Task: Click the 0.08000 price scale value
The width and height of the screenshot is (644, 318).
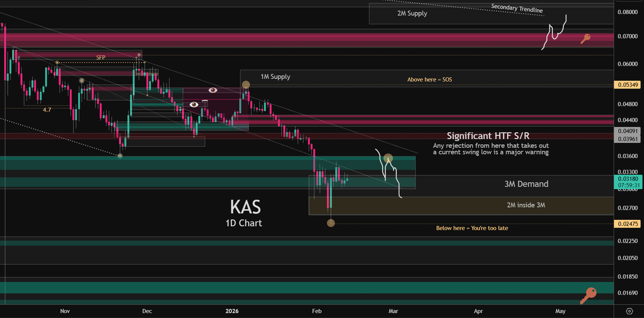Action: click(x=627, y=12)
